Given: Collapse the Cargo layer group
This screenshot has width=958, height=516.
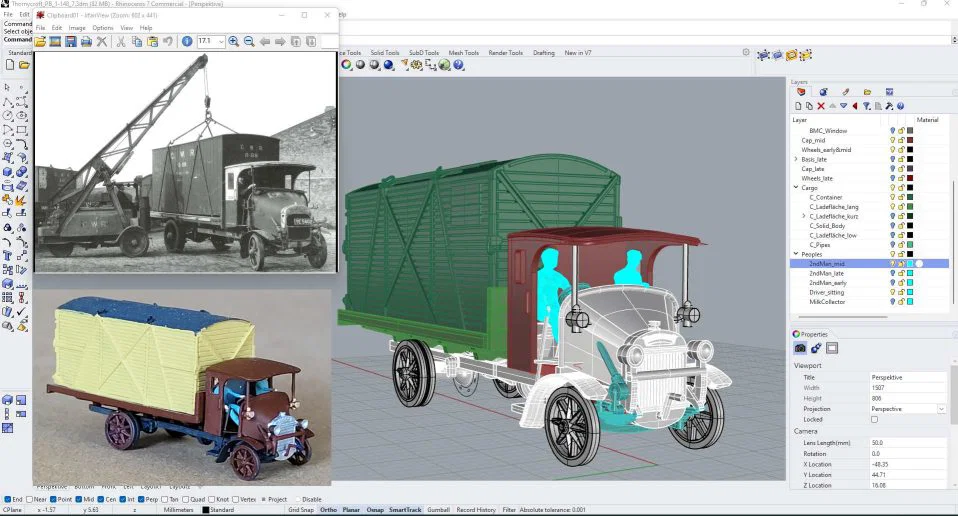Looking at the screenshot, I should pyautogui.click(x=796, y=188).
